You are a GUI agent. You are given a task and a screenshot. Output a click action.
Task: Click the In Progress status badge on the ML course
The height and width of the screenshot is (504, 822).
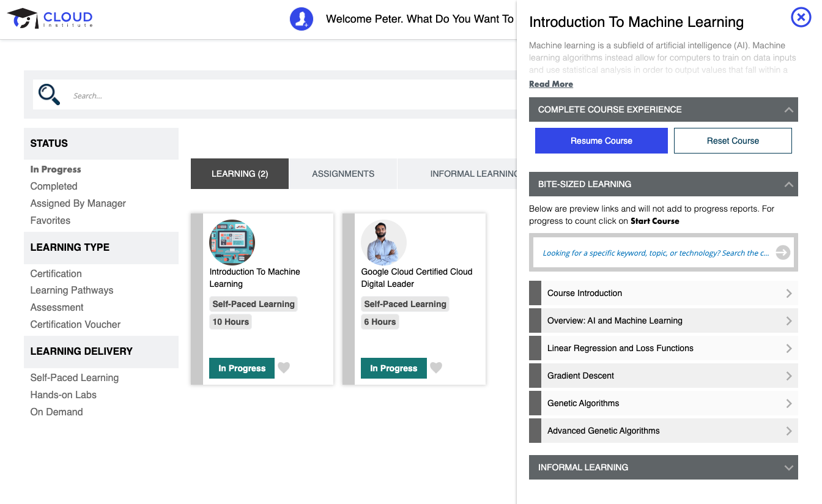(242, 368)
